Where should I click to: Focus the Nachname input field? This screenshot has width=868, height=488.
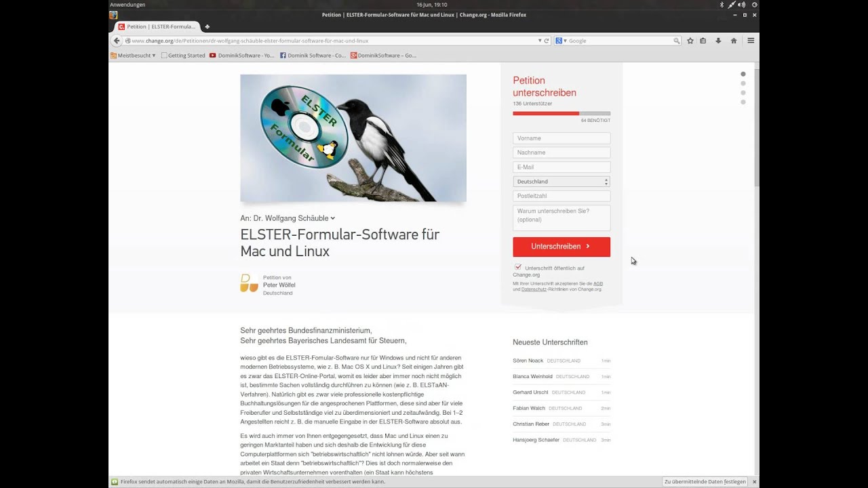point(561,152)
